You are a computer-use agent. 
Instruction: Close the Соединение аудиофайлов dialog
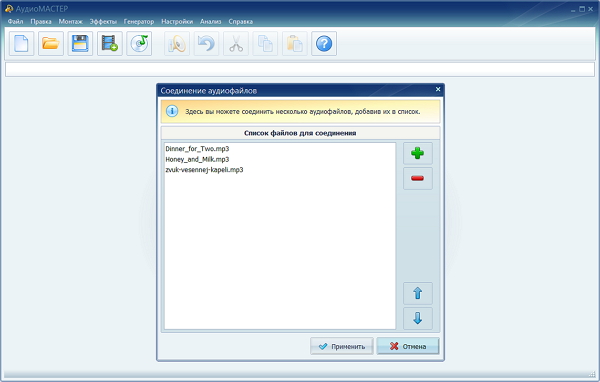[438, 90]
